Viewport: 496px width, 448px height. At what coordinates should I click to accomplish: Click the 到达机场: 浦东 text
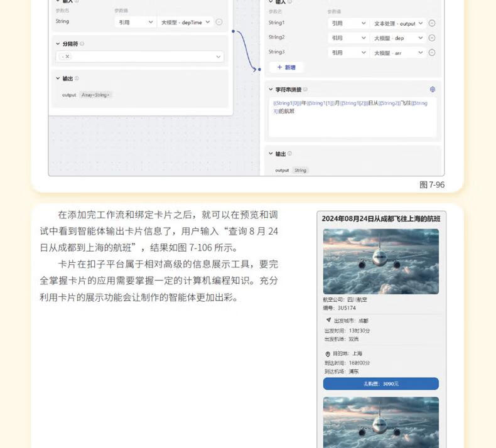coord(342,371)
